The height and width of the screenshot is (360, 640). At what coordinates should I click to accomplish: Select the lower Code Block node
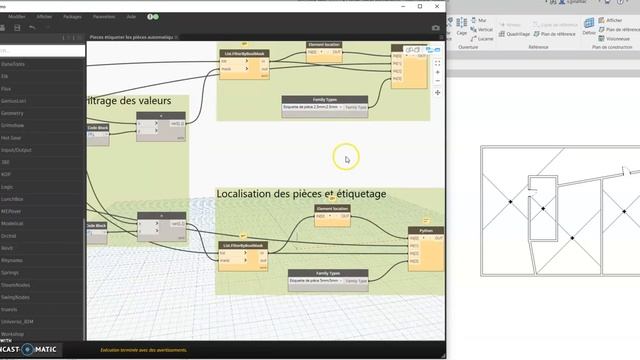[x=97, y=233]
